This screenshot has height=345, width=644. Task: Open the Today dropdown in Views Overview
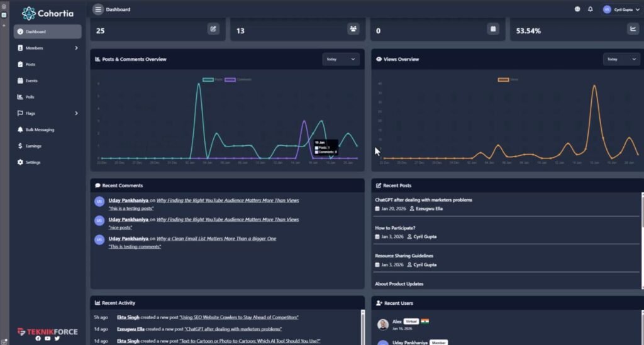coord(621,59)
